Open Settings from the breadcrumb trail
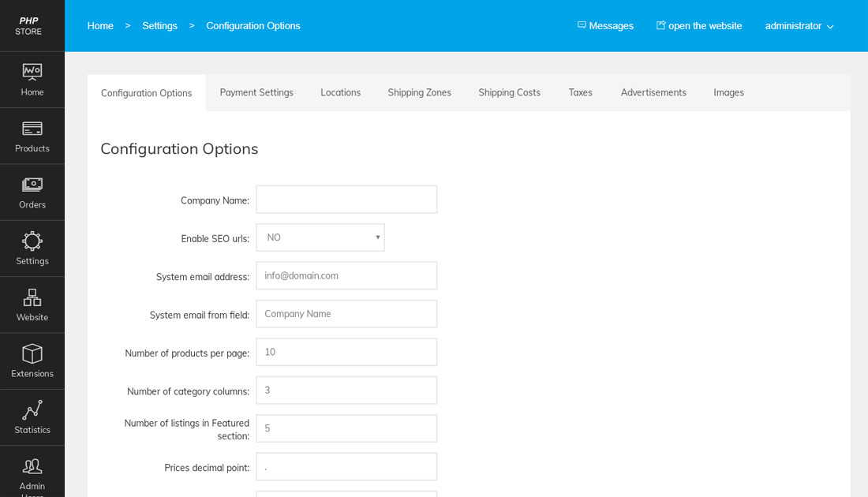 [x=159, y=25]
